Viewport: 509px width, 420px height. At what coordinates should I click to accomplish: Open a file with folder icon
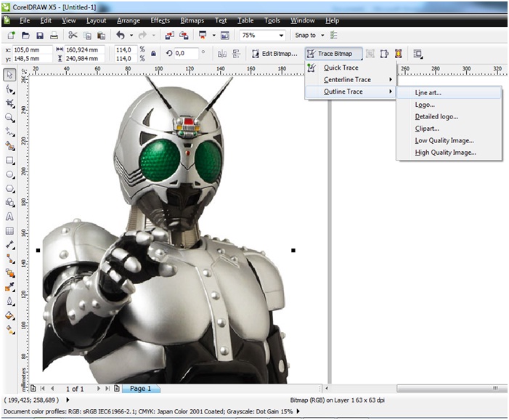[x=25, y=36]
